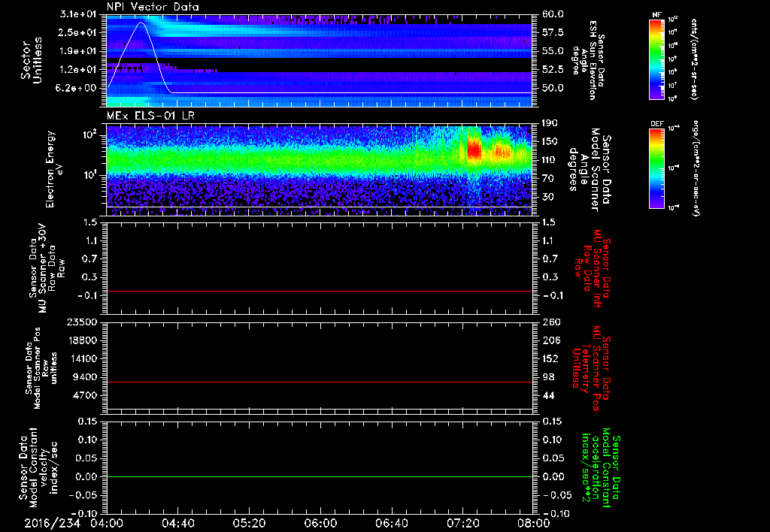
Task: Click the '9400' scanner position tick value
Action: point(86,377)
